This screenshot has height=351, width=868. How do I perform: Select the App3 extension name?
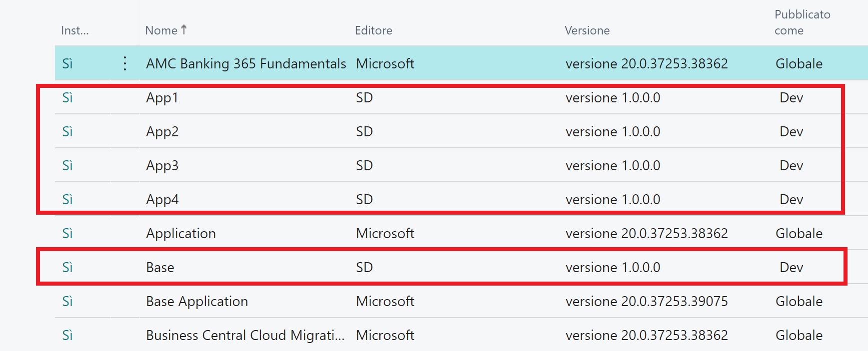pos(162,166)
